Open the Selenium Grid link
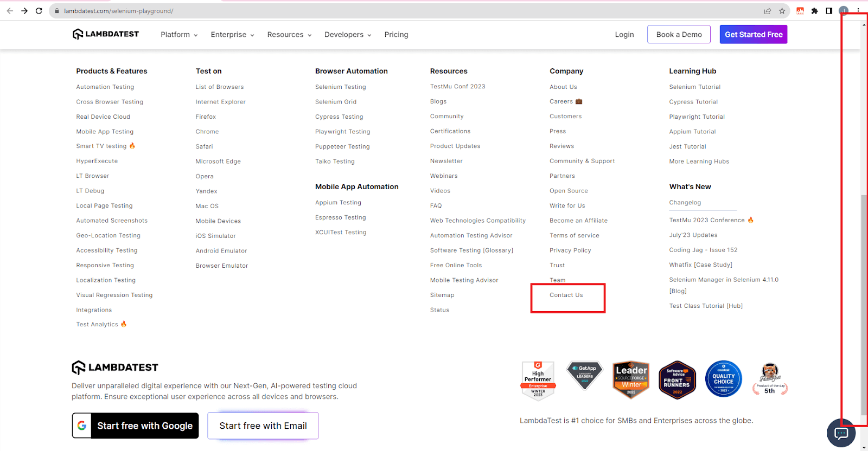 click(336, 102)
